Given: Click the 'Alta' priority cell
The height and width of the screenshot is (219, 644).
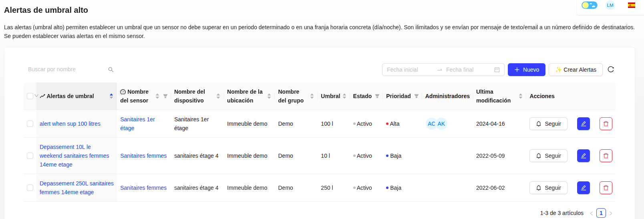Looking at the screenshot, I should tap(392, 124).
